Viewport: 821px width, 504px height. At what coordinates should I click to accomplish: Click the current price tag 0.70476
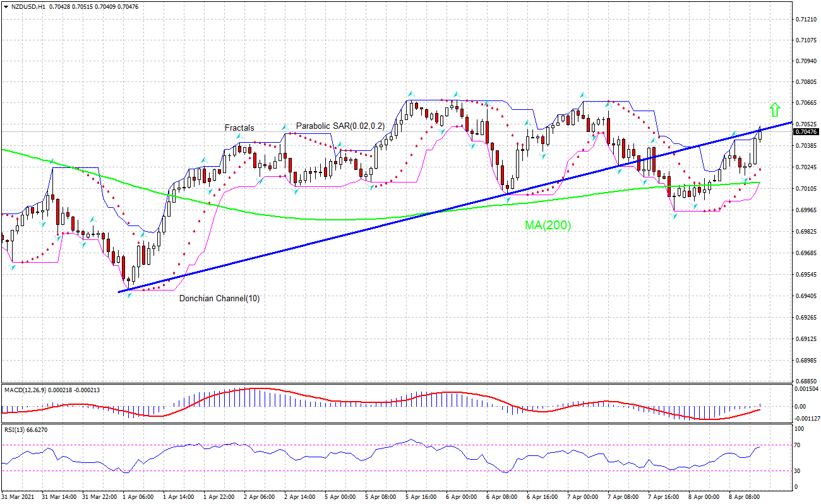(x=806, y=133)
